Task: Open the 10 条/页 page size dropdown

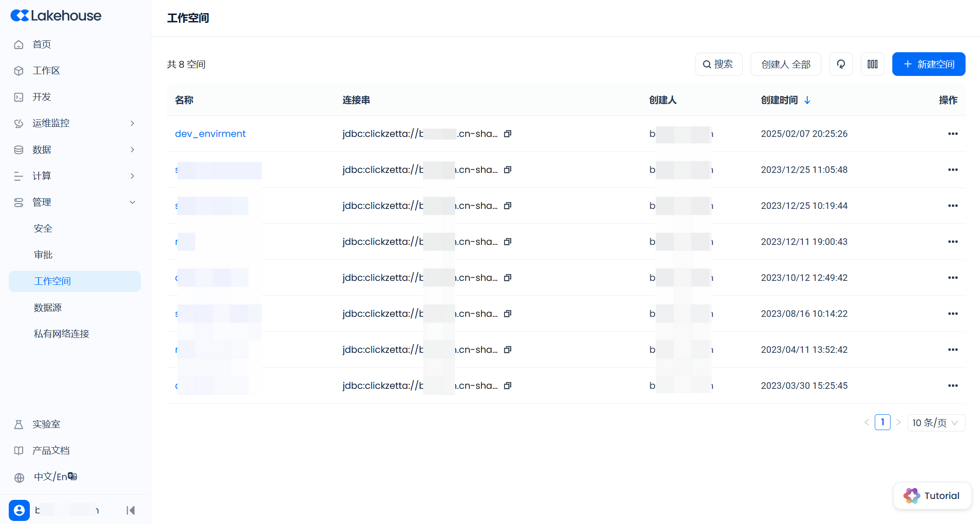Action: (x=936, y=423)
